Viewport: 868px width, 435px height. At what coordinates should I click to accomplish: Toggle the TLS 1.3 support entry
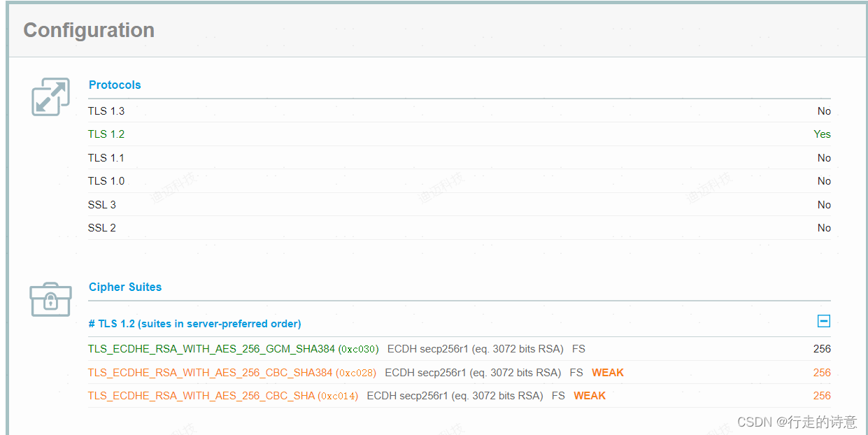click(x=106, y=110)
